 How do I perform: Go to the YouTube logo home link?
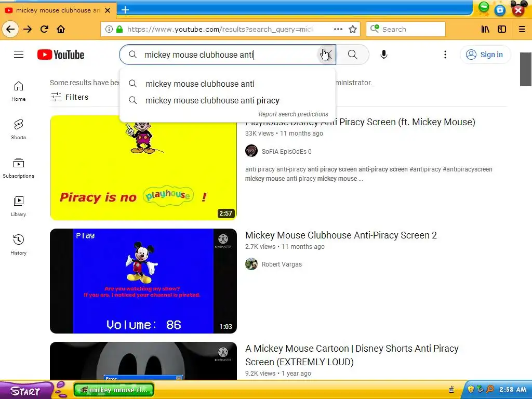[61, 55]
